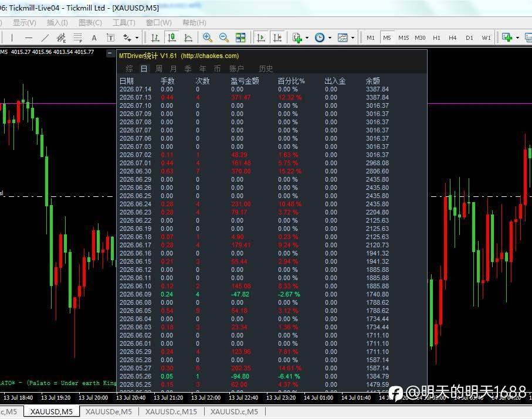Switch timeframe to H4

coord(453,38)
